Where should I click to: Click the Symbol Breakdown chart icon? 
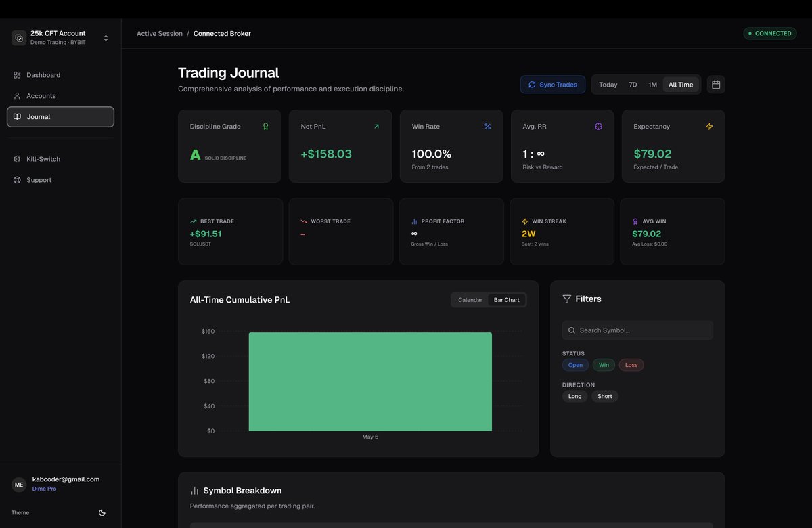tap(195, 491)
